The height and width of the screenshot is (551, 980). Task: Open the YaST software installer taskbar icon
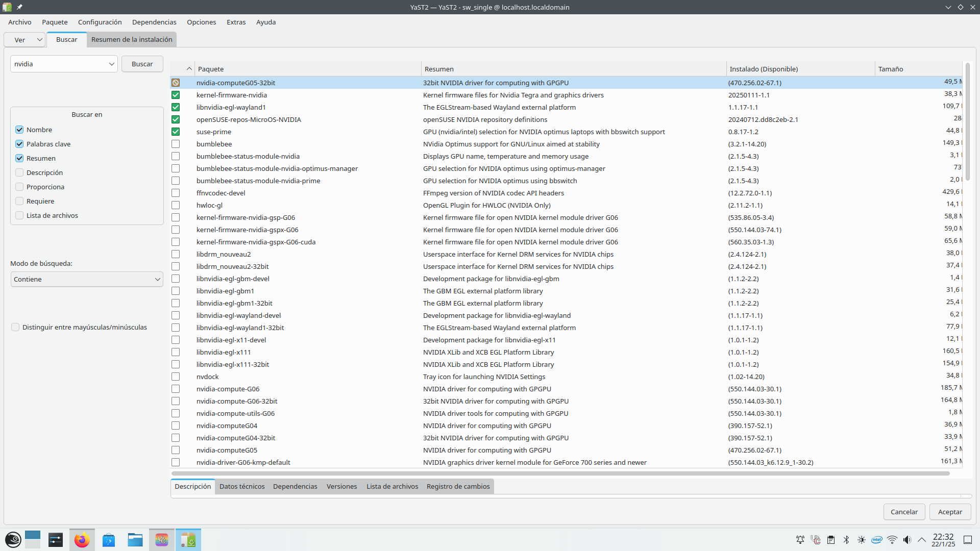tap(188, 540)
